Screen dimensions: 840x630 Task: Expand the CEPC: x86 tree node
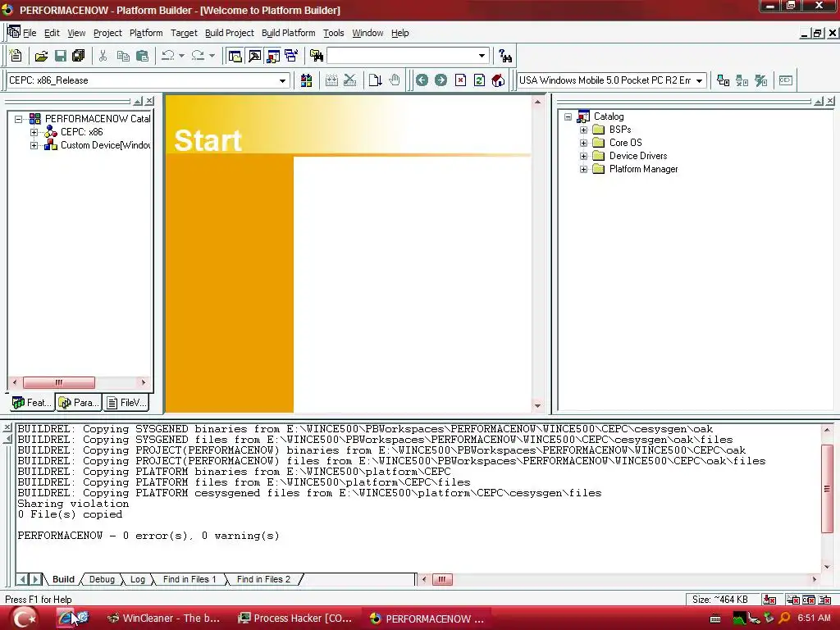coord(34,132)
